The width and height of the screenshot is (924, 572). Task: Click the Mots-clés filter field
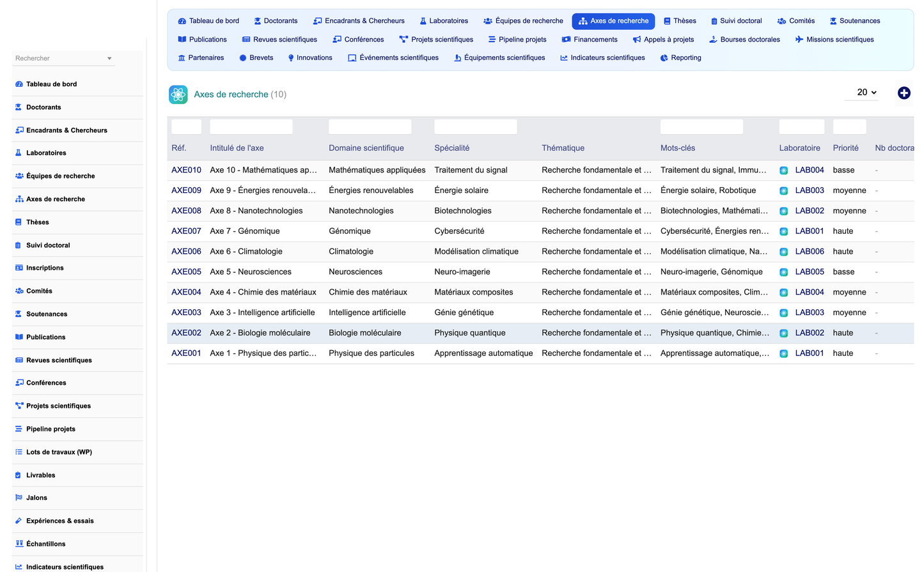coord(701,127)
